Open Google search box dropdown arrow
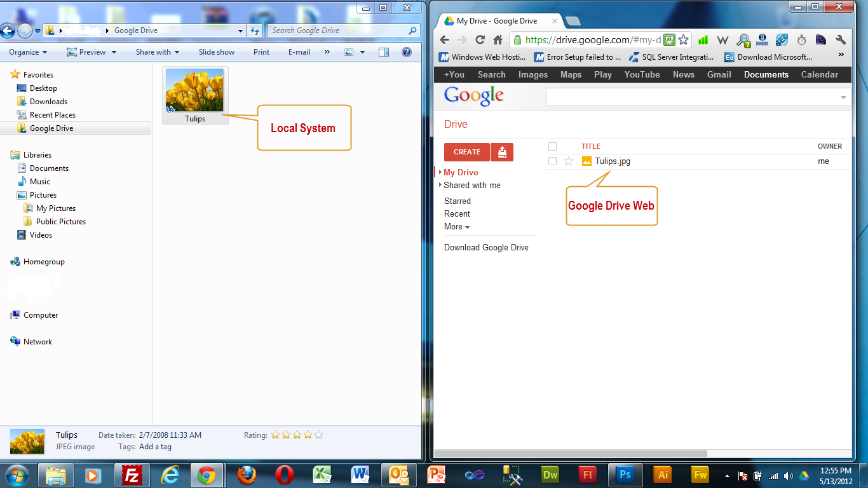The image size is (868, 488). point(844,97)
